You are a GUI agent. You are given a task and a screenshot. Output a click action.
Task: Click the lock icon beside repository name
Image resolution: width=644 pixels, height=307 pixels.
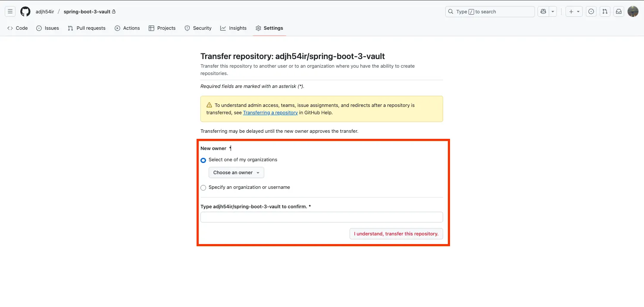(114, 12)
